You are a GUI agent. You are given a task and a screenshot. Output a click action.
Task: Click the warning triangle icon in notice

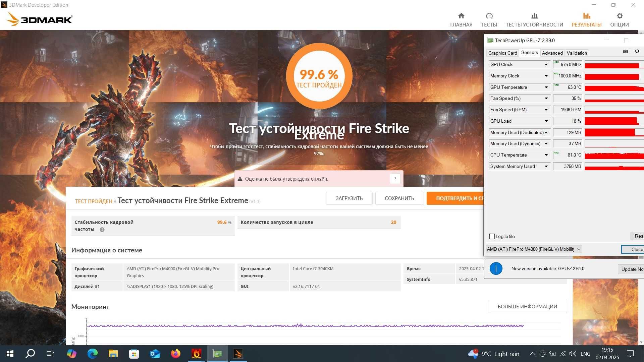240,179
